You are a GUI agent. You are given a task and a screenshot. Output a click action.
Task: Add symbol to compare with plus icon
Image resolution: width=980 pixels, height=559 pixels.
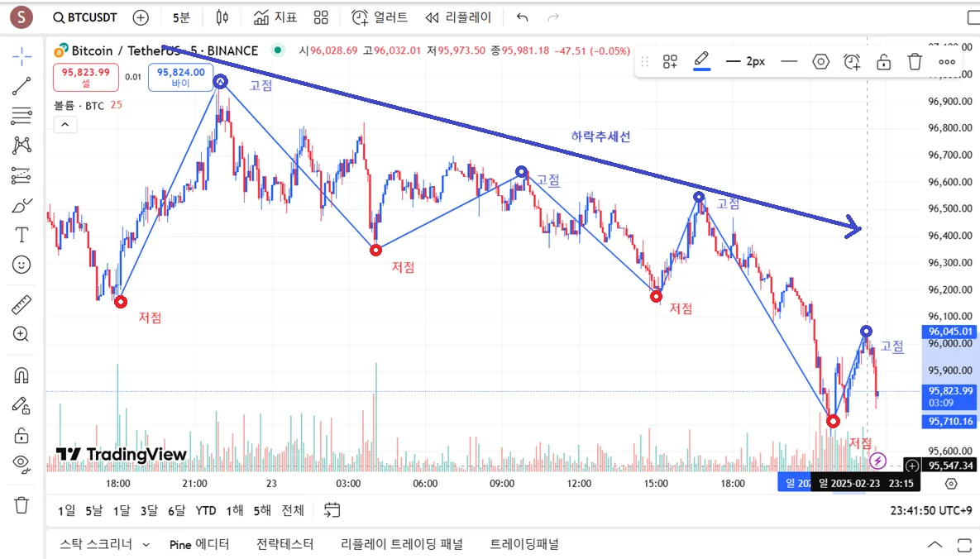point(141,17)
